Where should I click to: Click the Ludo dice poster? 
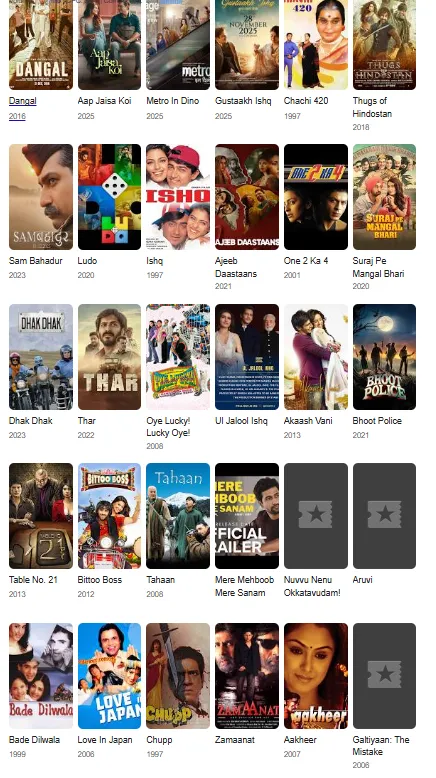(109, 197)
